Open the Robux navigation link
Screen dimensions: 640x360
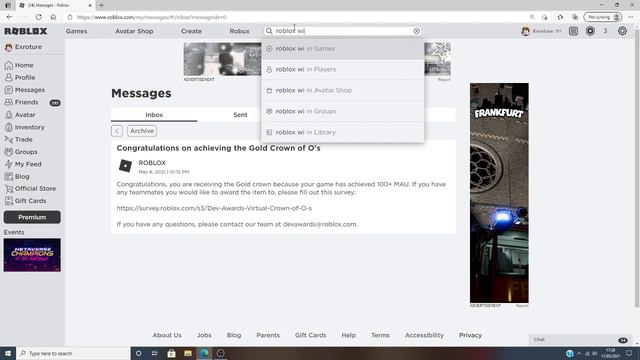point(239,31)
